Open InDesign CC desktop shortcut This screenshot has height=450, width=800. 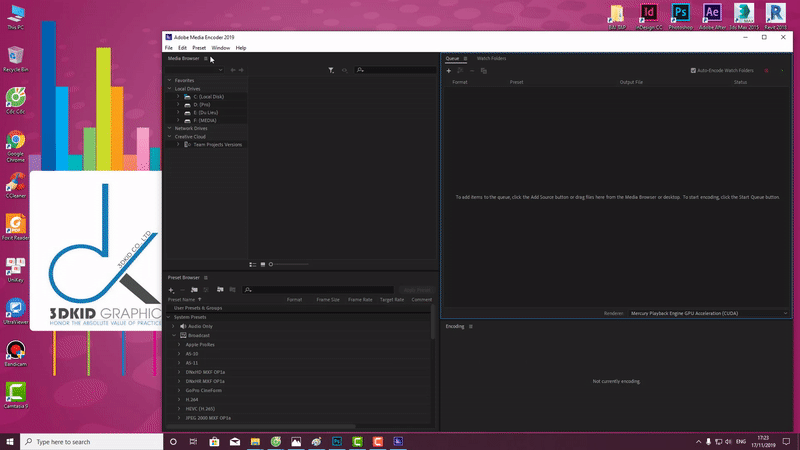pyautogui.click(x=649, y=16)
